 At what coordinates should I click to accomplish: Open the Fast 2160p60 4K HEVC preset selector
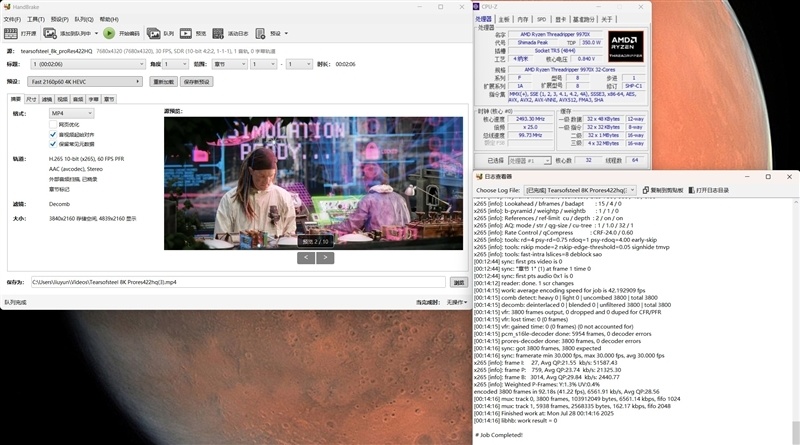point(86,81)
